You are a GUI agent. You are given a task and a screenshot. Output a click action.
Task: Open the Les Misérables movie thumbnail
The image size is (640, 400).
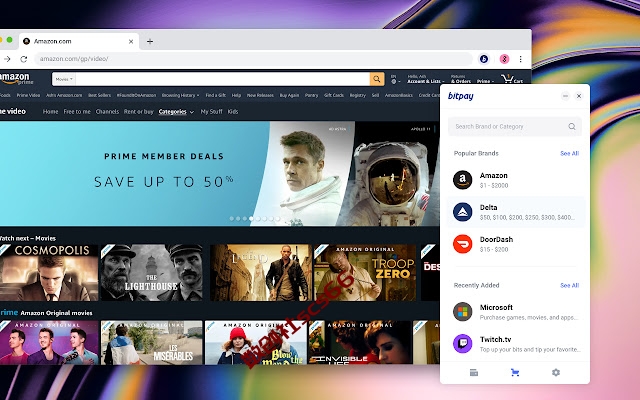pyautogui.click(x=151, y=342)
